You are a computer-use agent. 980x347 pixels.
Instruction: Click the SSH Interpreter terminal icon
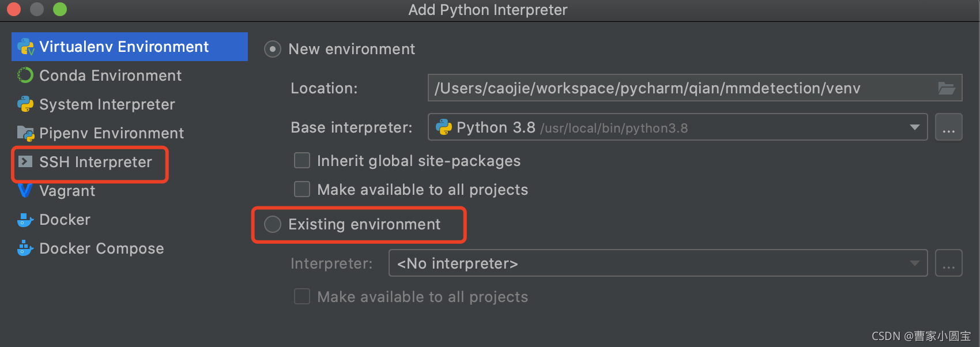(x=25, y=162)
